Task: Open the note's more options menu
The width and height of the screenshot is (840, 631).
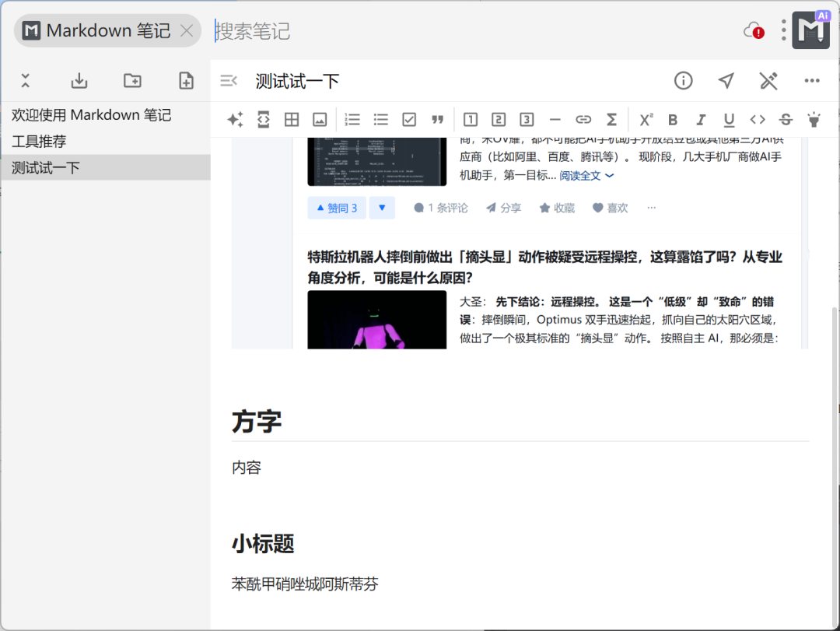Action: click(811, 81)
